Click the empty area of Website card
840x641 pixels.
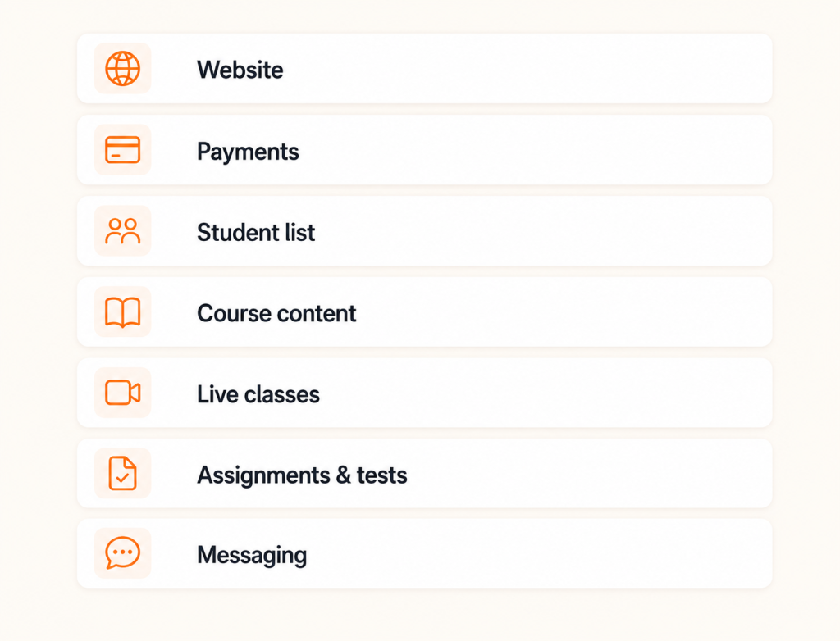pyautogui.click(x=536, y=69)
